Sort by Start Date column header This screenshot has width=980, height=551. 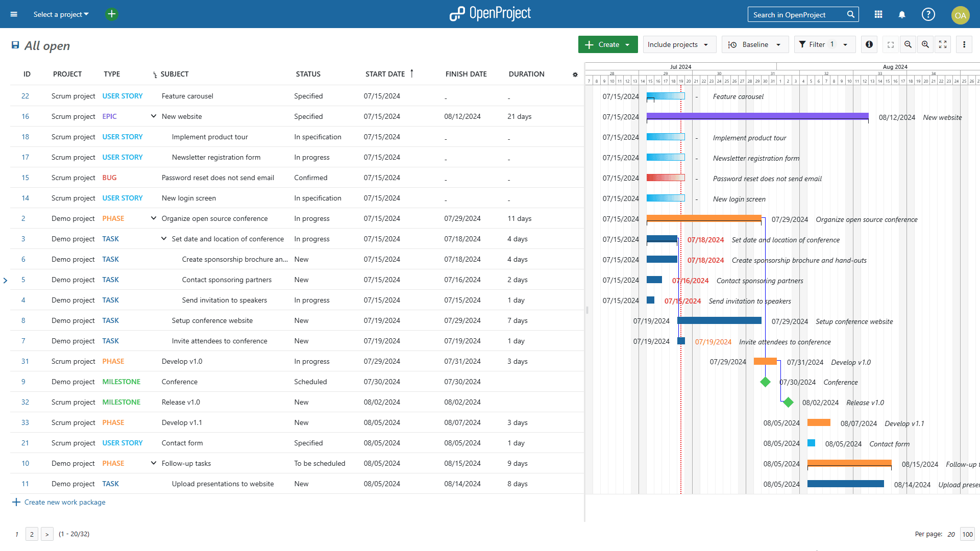(x=385, y=74)
